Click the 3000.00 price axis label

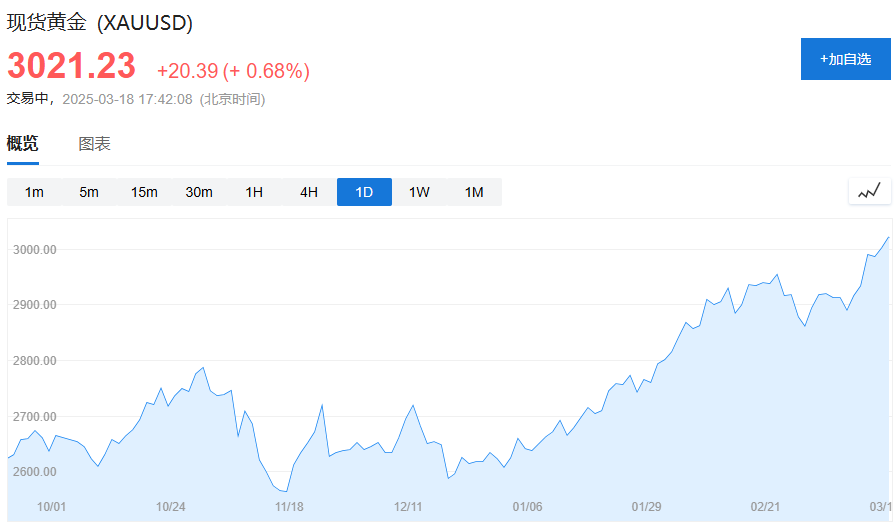(34, 249)
